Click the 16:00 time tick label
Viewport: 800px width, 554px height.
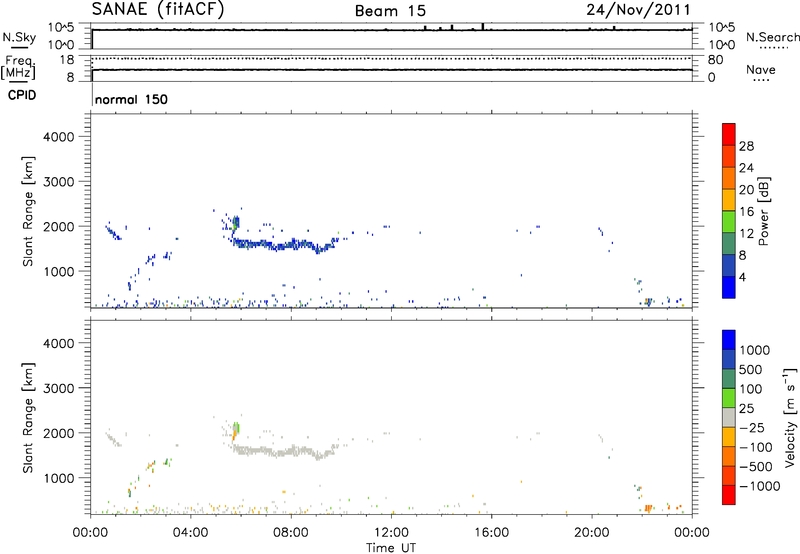tap(491, 533)
